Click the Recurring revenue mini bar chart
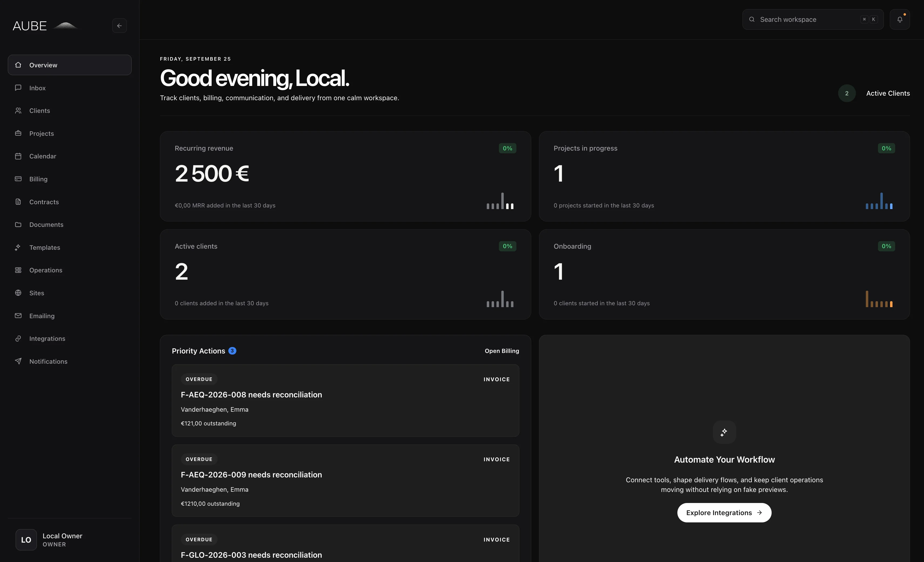Viewport: 924px width, 562px height. [x=500, y=201]
